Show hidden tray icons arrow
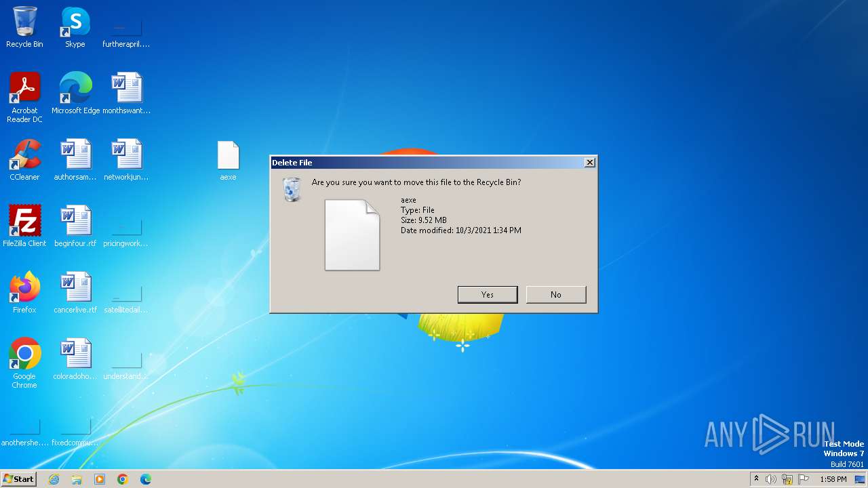 [756, 479]
